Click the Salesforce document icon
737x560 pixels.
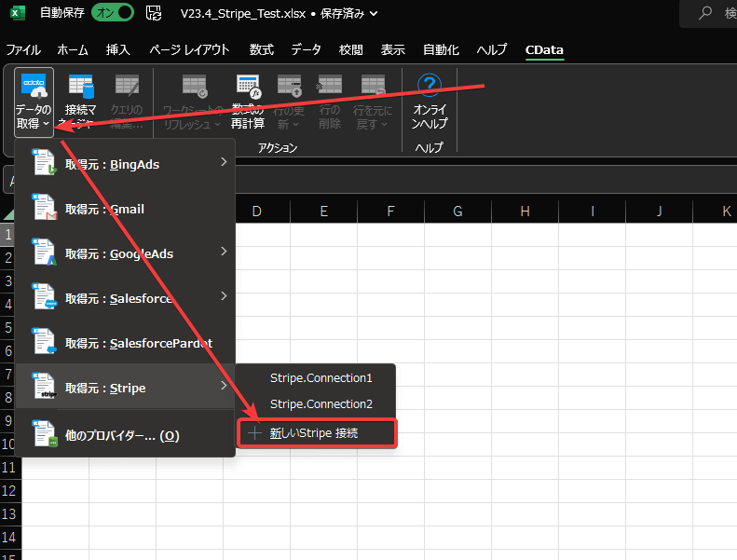tap(44, 296)
